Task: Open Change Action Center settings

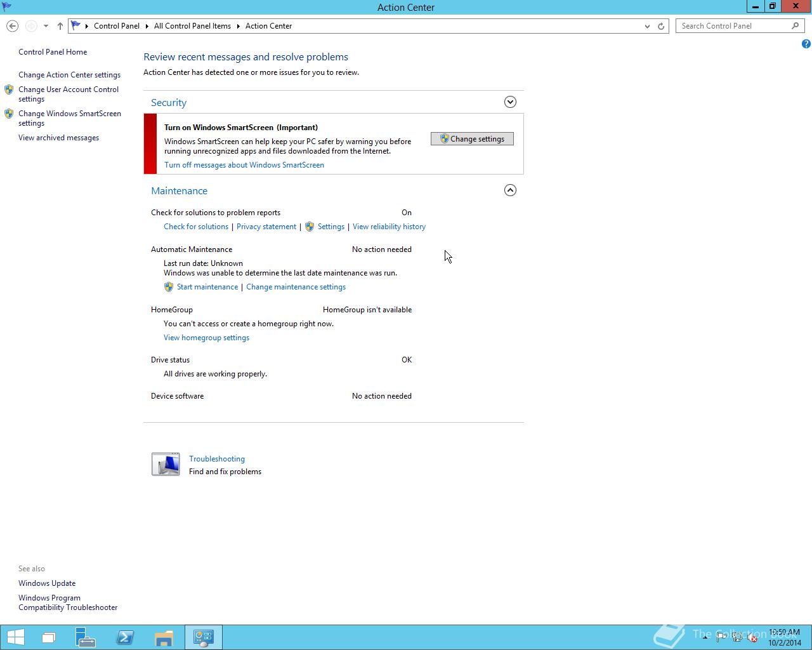Action: (69, 75)
